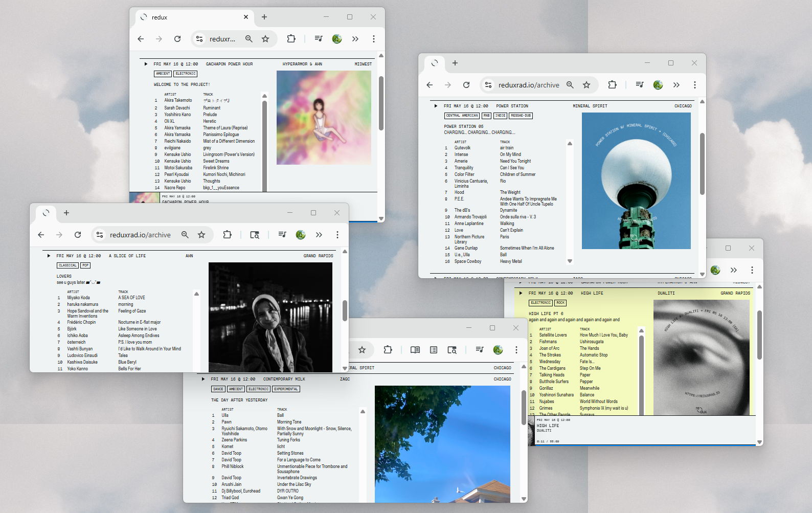This screenshot has width=812, height=513.
Task: Select the CLASSICAL tag on A Slice of Life
Action: [67, 265]
